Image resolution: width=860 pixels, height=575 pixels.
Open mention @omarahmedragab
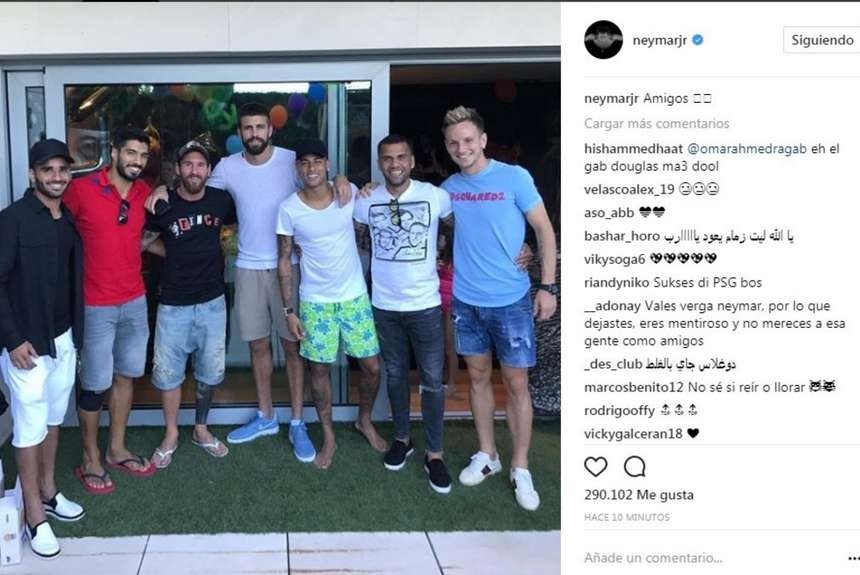[x=746, y=149]
